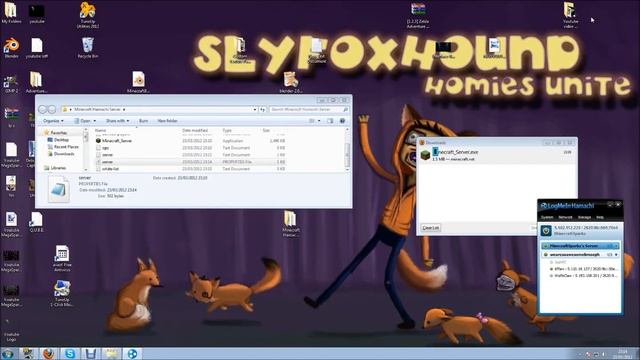Screen dimensions: 640x360
Task: Open the change view dropdown arrow in Explorer
Action: [x=319, y=121]
